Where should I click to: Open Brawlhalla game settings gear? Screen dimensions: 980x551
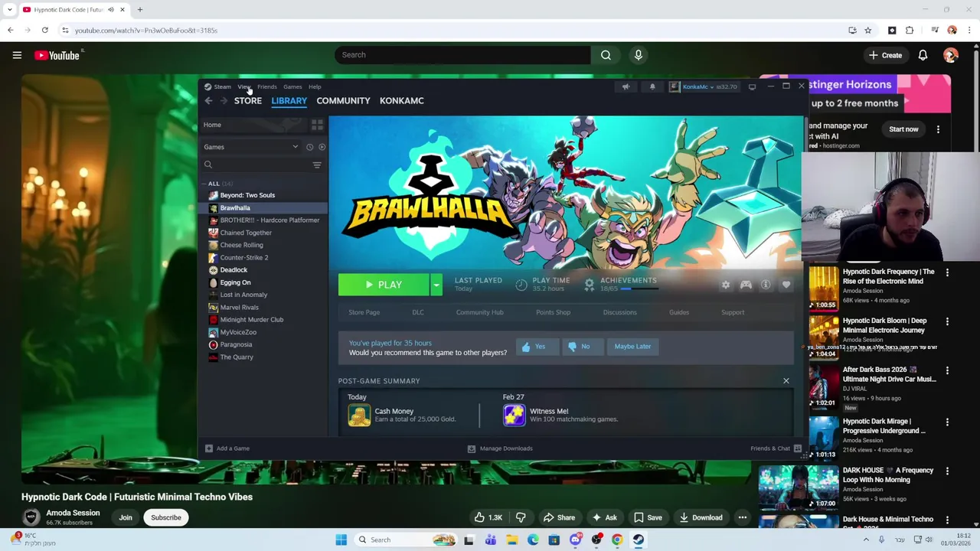(726, 285)
